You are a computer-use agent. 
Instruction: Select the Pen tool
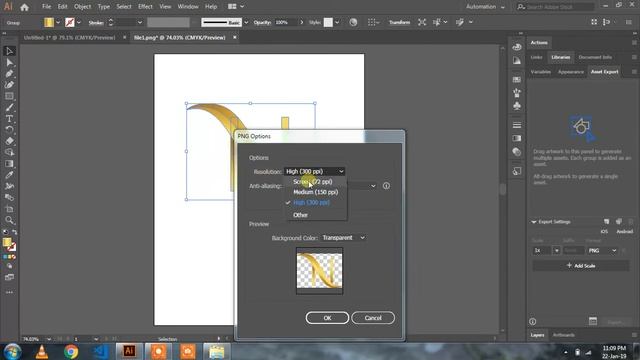[x=9, y=74]
